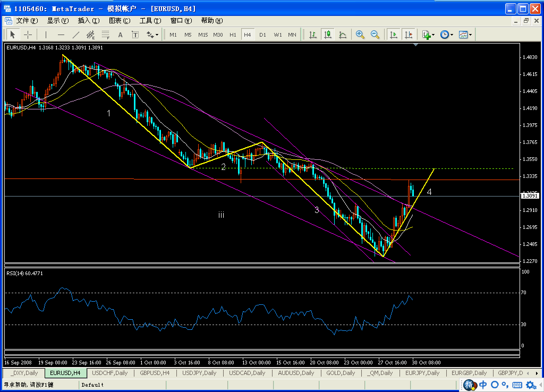The width and height of the screenshot is (544, 392).
Task: Set timeframe to M30
Action: coord(218,35)
